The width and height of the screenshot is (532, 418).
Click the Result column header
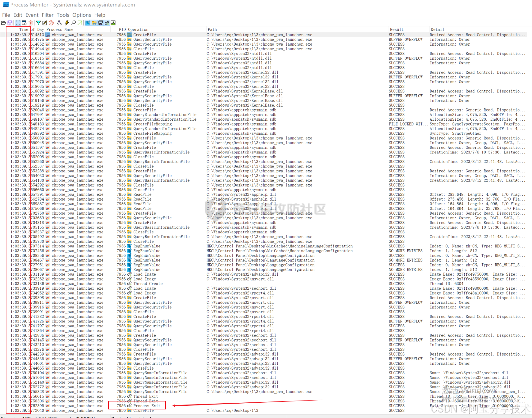[397, 30]
